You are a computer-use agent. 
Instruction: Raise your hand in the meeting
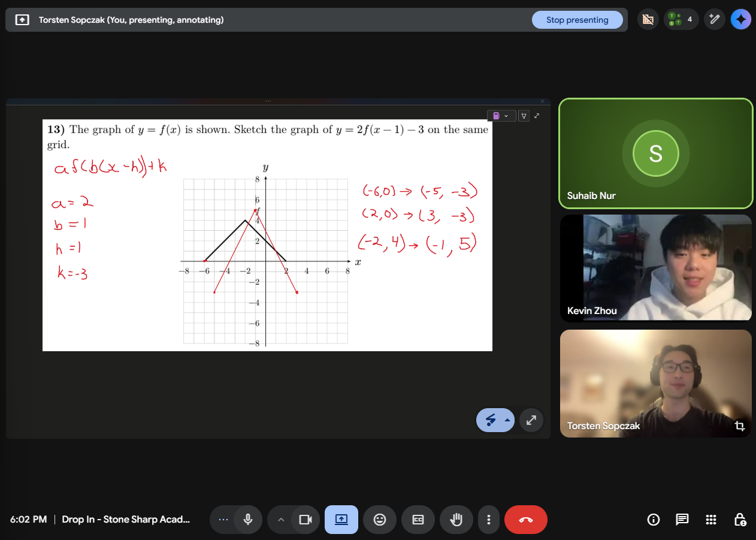click(456, 520)
